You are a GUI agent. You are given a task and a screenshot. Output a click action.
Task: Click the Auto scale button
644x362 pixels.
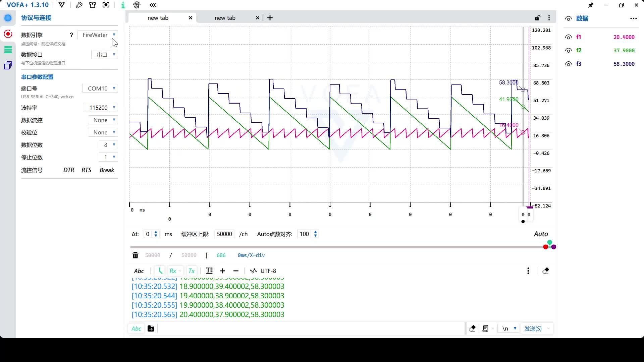click(541, 234)
